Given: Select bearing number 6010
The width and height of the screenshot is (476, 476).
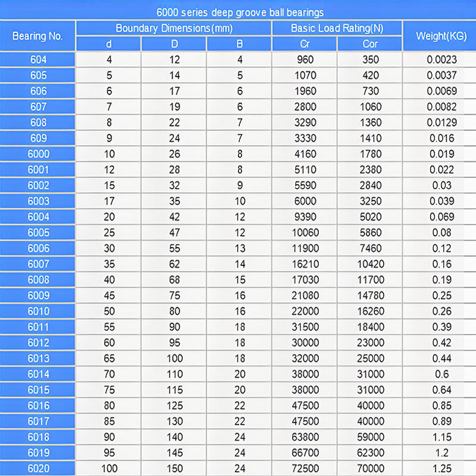Looking at the screenshot, I should 38,311.
